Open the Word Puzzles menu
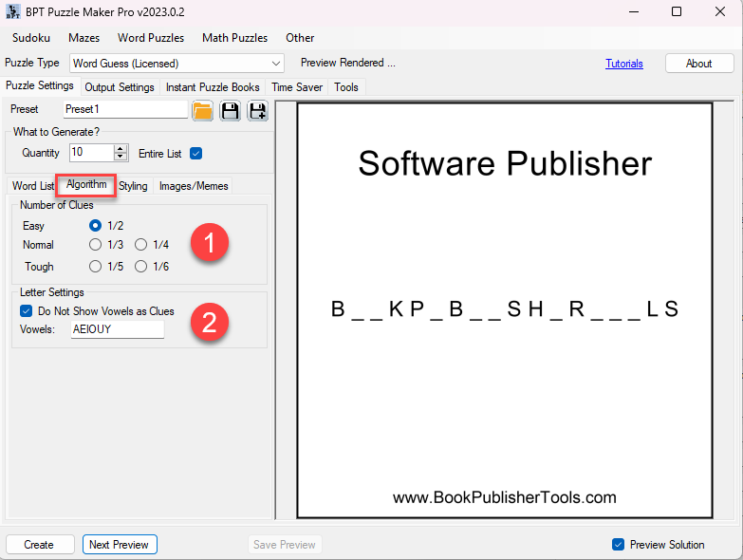Image resolution: width=743 pixels, height=560 pixels. click(x=150, y=38)
